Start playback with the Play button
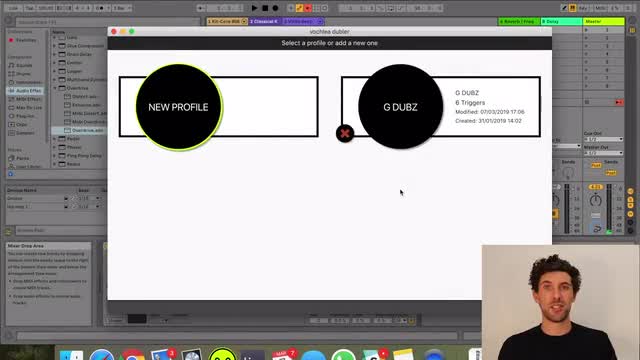Image resolution: width=640 pixels, height=360 pixels. (254, 8)
